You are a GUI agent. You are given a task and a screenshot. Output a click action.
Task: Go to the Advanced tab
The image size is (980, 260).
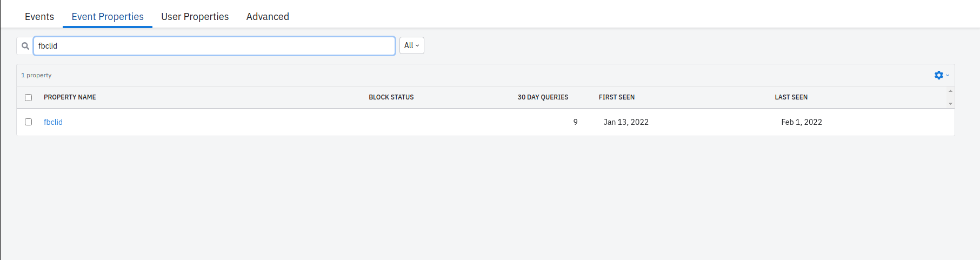268,17
